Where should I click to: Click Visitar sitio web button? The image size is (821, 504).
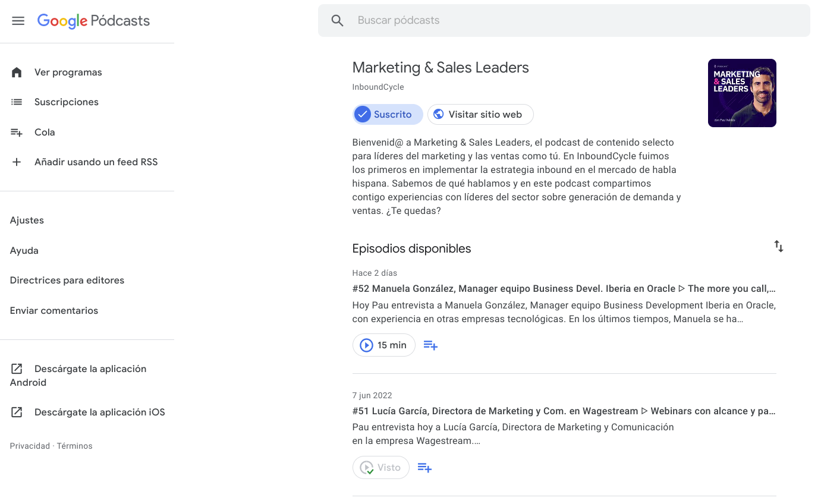480,115
